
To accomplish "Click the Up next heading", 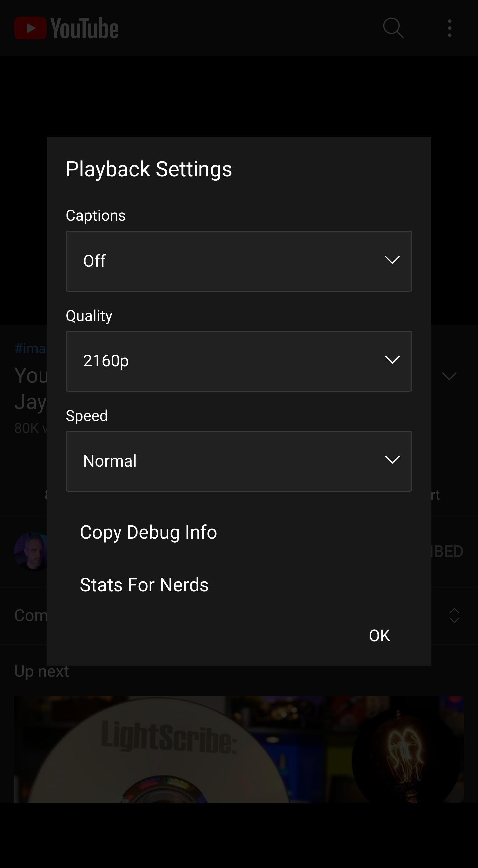I will point(41,671).
